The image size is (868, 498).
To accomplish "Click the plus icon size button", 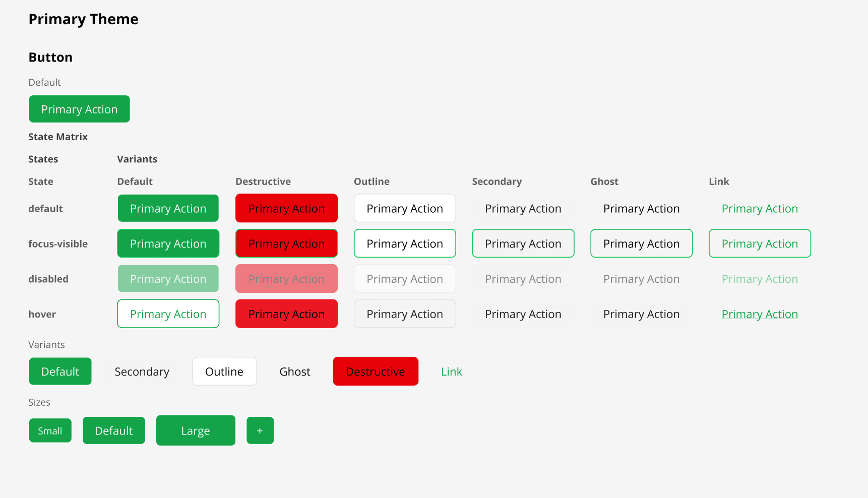I will pos(260,430).
